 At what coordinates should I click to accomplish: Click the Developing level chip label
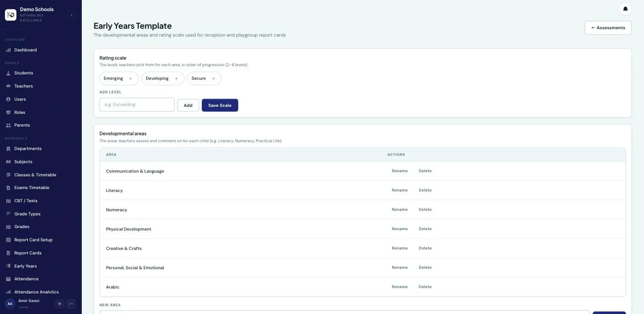pyautogui.click(x=157, y=78)
